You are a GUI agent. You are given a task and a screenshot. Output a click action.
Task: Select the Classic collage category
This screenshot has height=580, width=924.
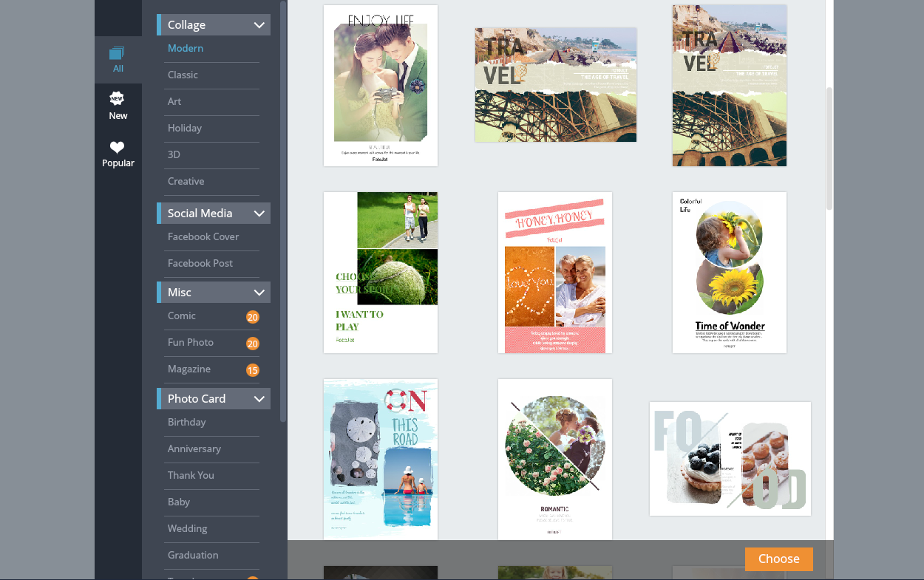pyautogui.click(x=183, y=75)
